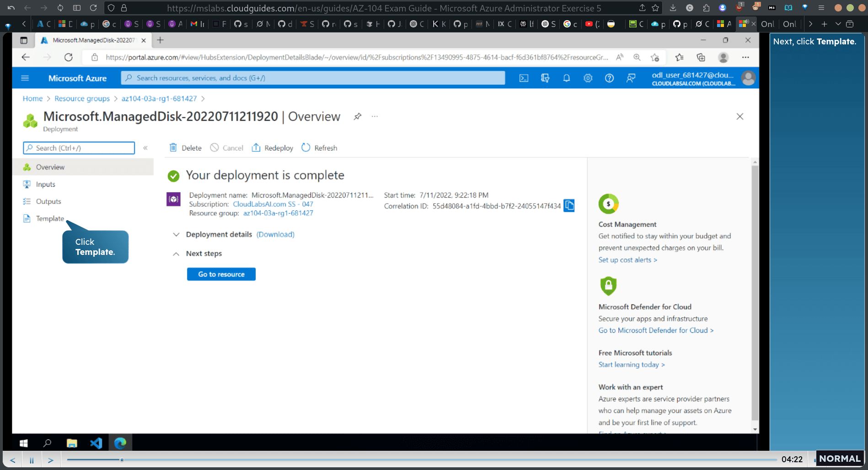This screenshot has width=868, height=470.
Task: Open Edge favorites star list icon
Action: pos(679,57)
